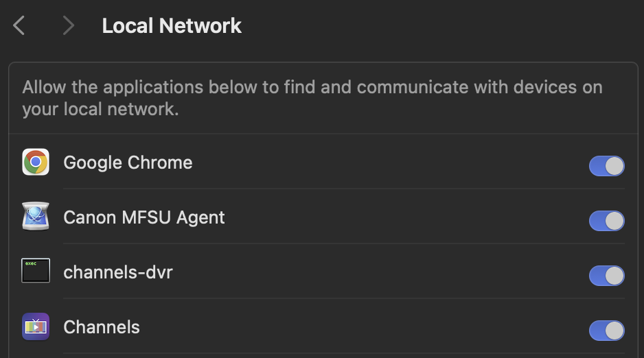Click the word "Agent" in the Canon entry
The height and width of the screenshot is (358, 644).
[x=200, y=217]
